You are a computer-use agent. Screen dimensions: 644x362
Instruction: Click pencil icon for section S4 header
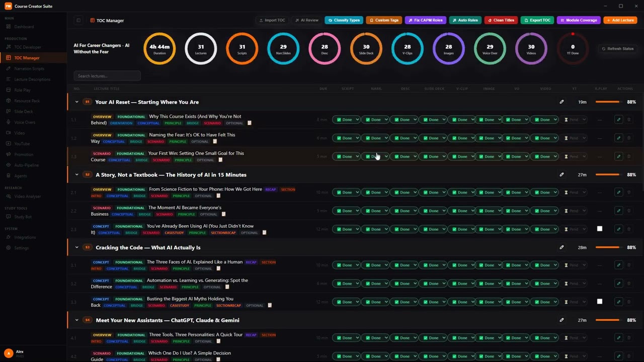(x=562, y=320)
